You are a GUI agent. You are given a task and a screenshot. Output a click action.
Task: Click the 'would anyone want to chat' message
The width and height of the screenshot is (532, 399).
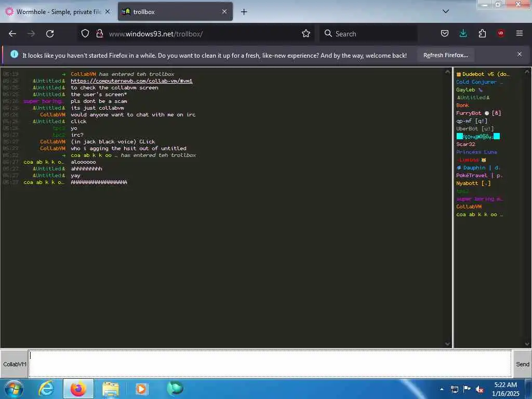pos(133,115)
